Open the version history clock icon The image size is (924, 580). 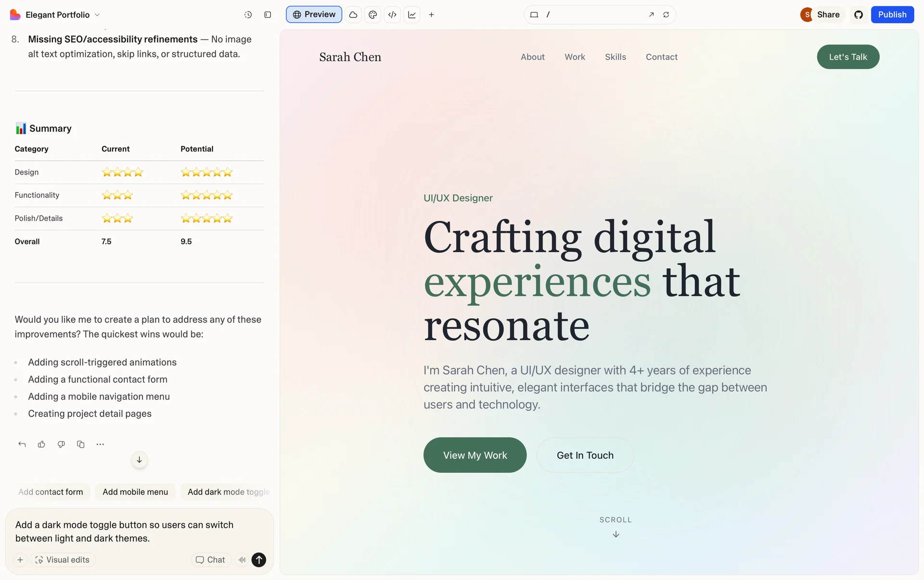[248, 15]
